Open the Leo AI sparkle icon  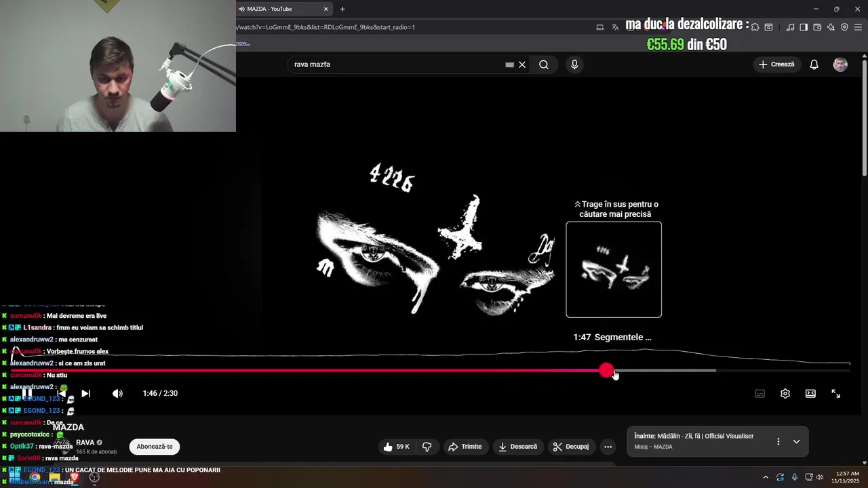831,27
